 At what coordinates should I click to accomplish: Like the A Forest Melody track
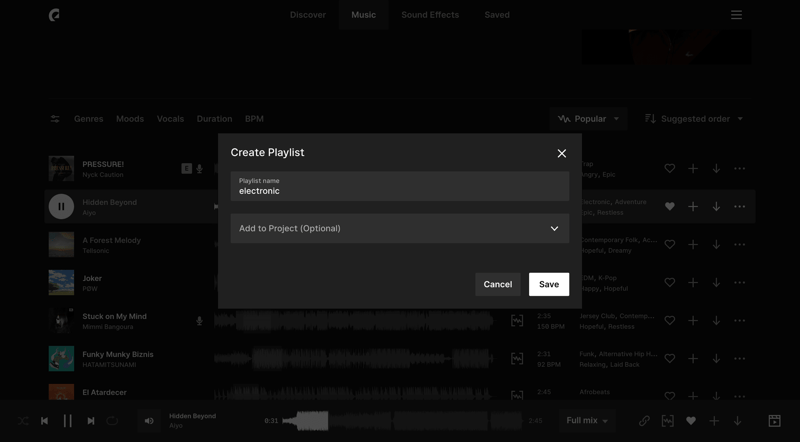[670, 244]
